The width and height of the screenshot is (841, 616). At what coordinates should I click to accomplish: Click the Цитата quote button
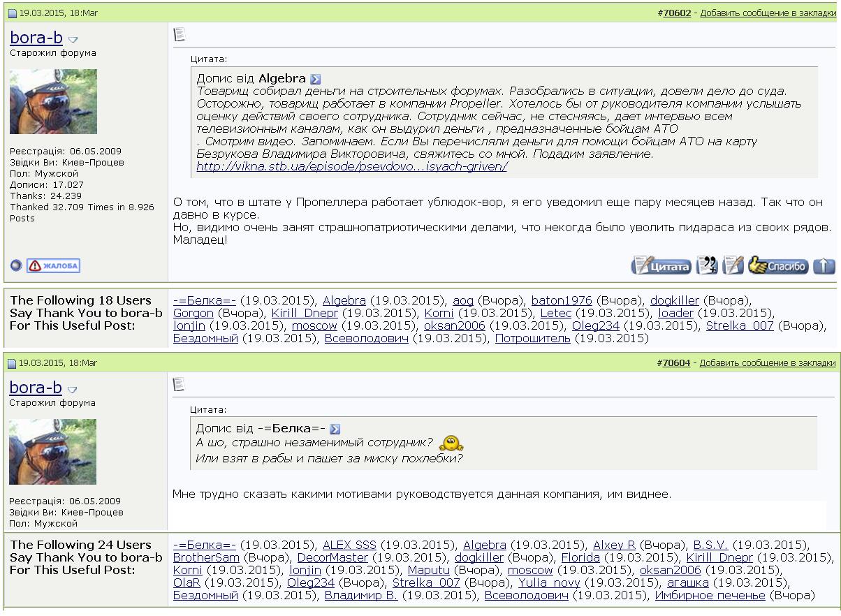pyautogui.click(x=661, y=265)
